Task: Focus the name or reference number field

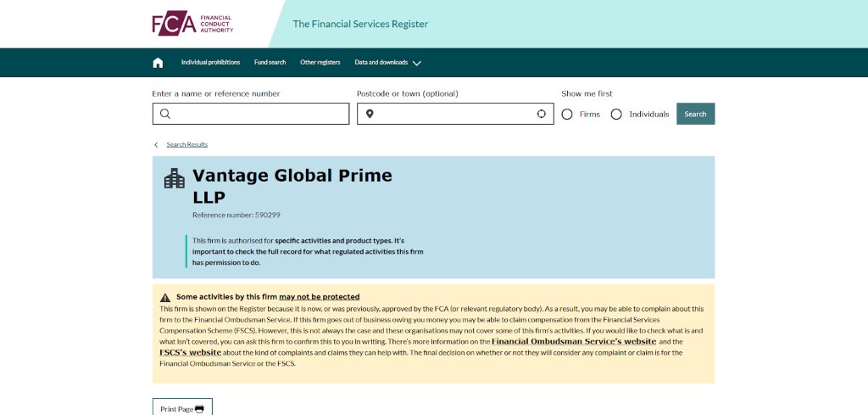Action: click(251, 114)
